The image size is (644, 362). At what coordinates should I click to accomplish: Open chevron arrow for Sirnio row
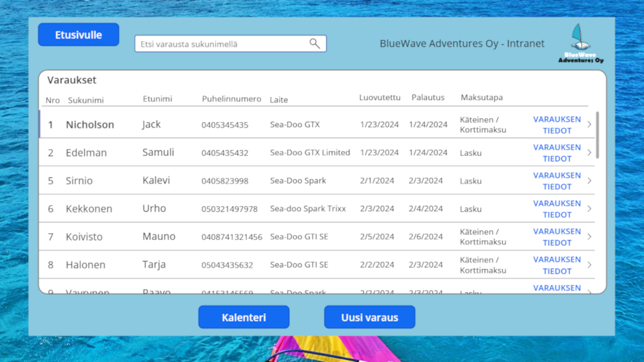pos(589,181)
